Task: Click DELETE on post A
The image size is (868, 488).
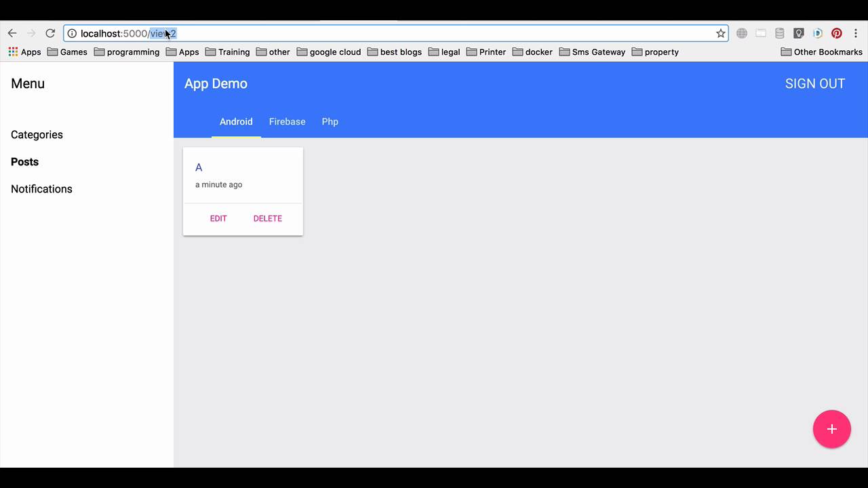Action: pos(268,218)
